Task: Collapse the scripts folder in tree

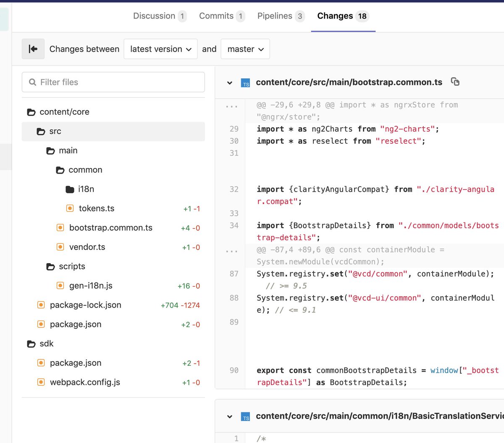Action: 113,266
